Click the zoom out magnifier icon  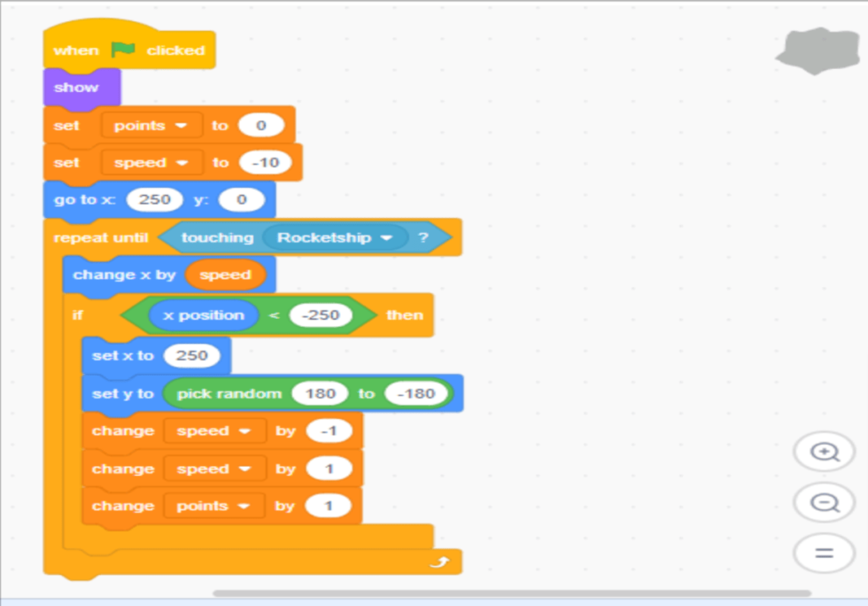pos(824,502)
